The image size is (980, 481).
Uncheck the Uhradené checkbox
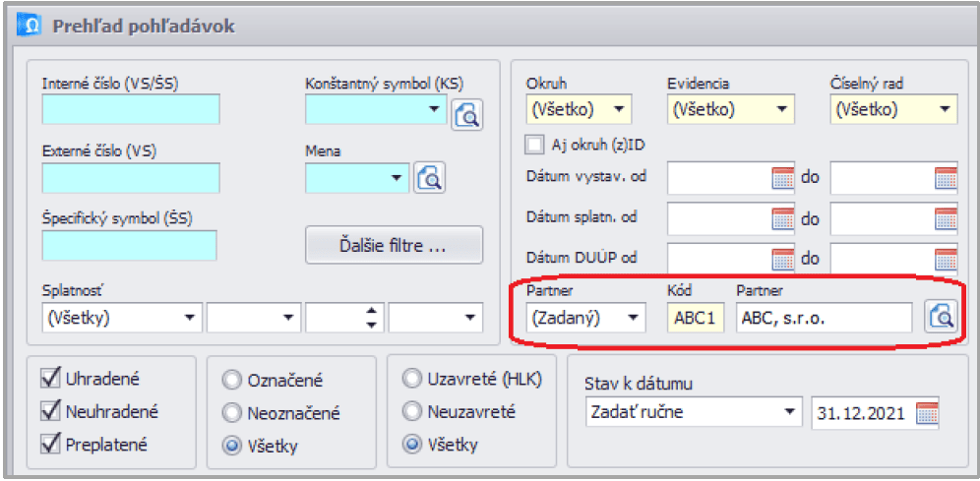pyautogui.click(x=51, y=378)
